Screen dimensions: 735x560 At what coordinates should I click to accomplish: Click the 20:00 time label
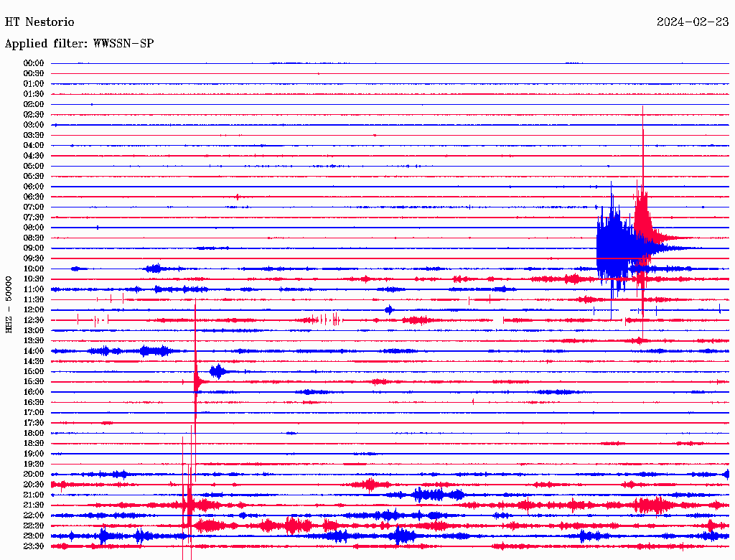(34, 475)
